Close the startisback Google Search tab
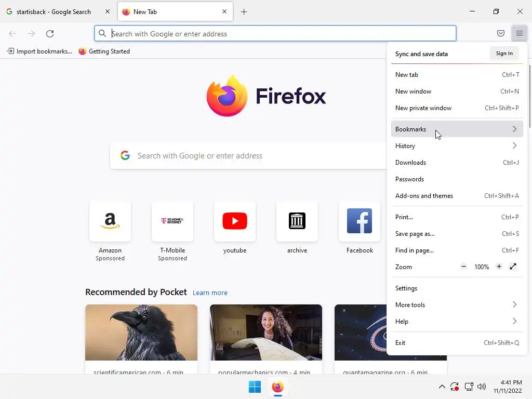The height and width of the screenshot is (399, 532). click(x=108, y=11)
